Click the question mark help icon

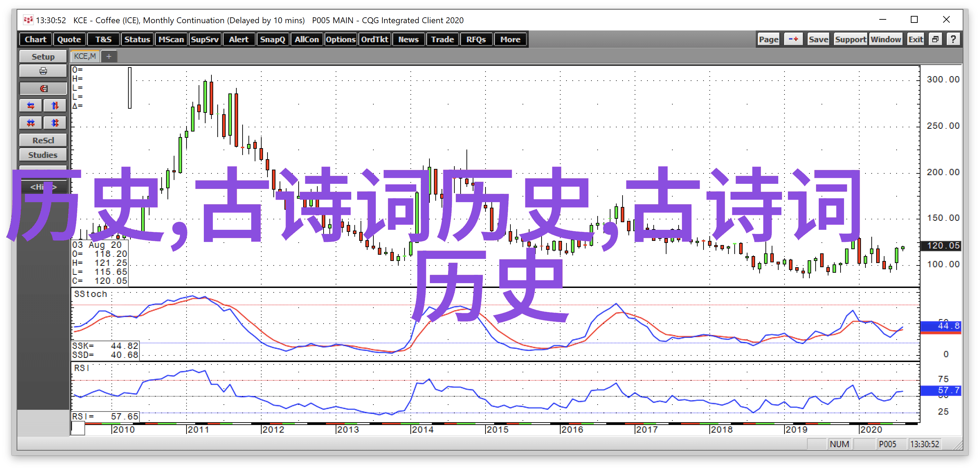click(x=953, y=39)
